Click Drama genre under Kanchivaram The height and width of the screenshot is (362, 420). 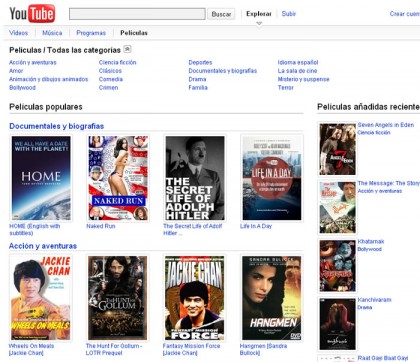click(x=365, y=307)
